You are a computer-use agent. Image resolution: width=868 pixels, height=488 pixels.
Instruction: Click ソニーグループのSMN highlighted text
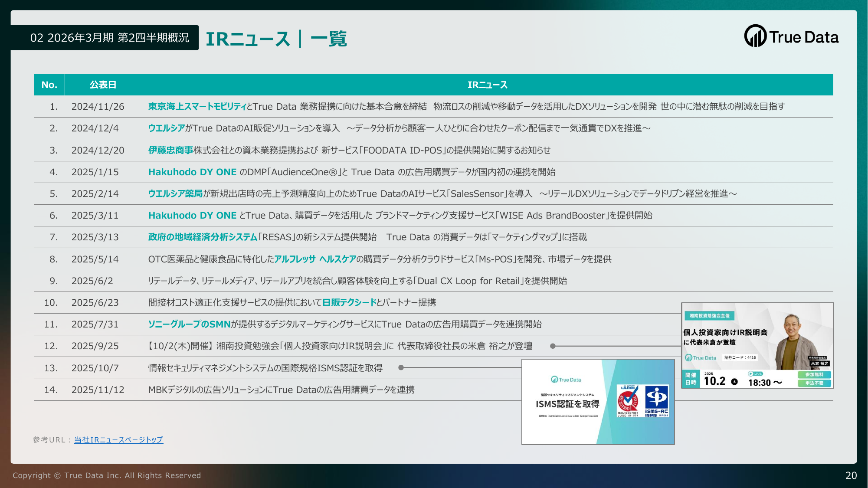coord(189,324)
